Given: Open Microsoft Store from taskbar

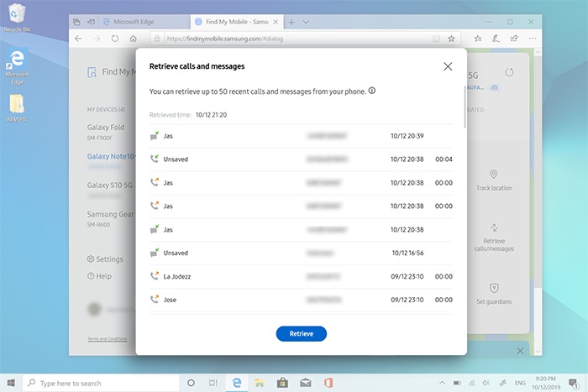Looking at the screenshot, I should (282, 383).
